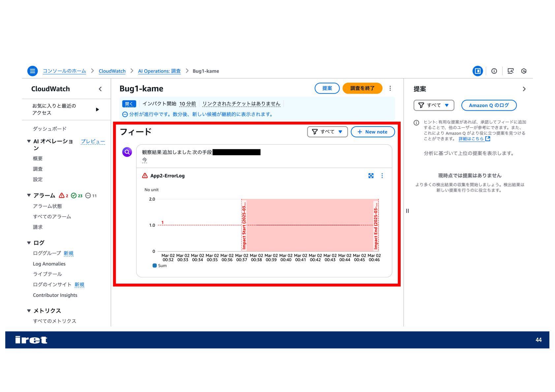Open the blue hamburger navigation menu
555x392 pixels.
pyautogui.click(x=32, y=71)
